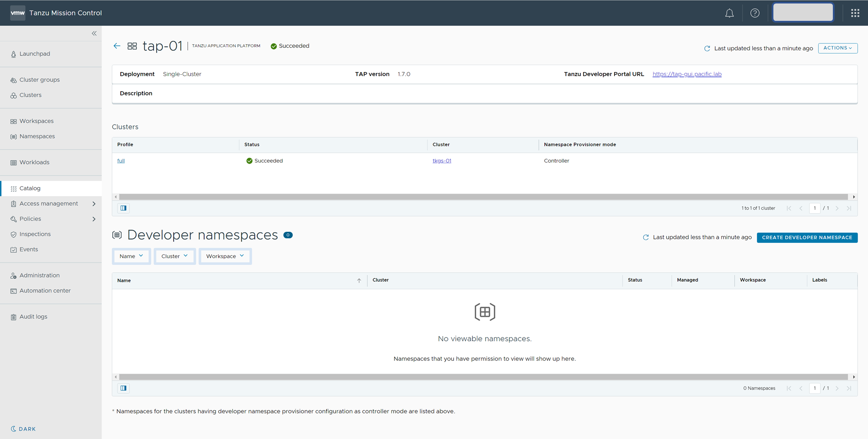The width and height of the screenshot is (868, 439).
Task: Select Audit logs in the sidebar
Action: click(33, 317)
